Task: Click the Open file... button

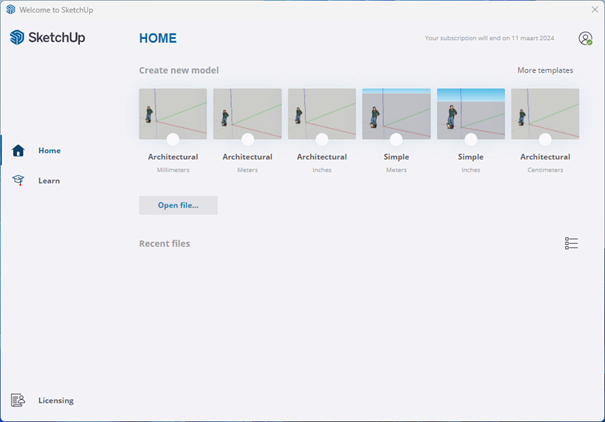Action: (x=178, y=205)
